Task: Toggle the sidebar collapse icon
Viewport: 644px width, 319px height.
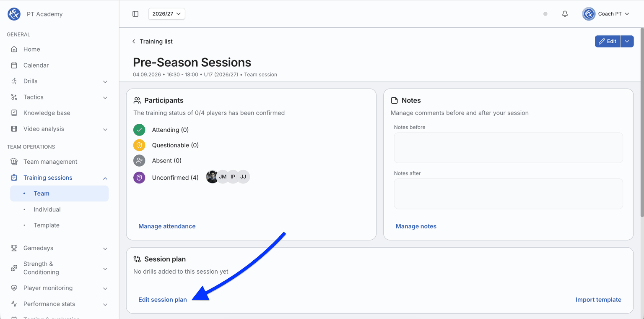Action: coord(135,14)
